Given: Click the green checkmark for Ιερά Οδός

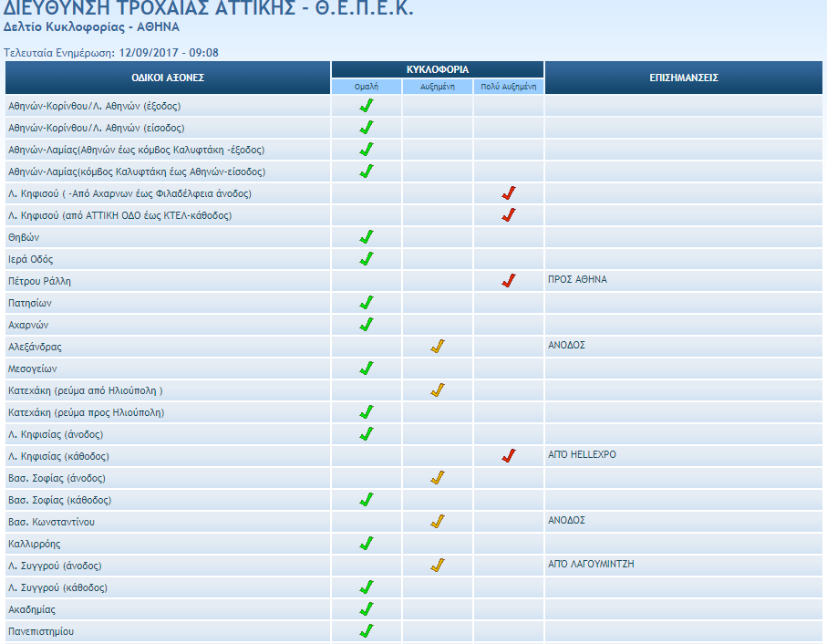Looking at the screenshot, I should point(367,259).
